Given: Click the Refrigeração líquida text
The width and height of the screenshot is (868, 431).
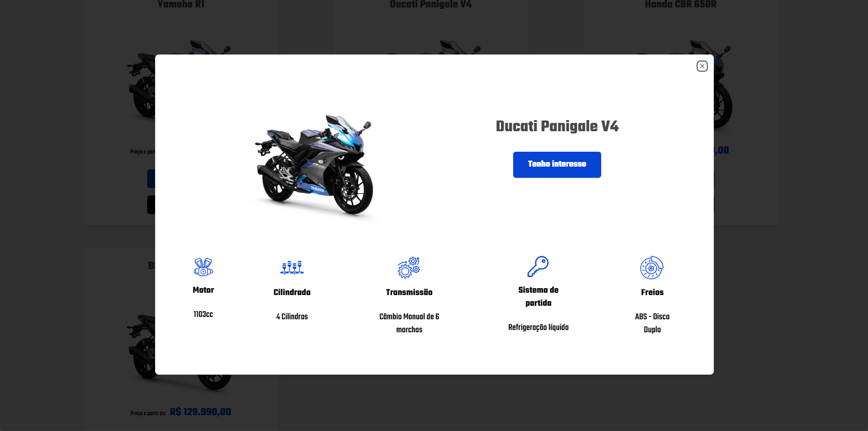Looking at the screenshot, I should click(538, 327).
